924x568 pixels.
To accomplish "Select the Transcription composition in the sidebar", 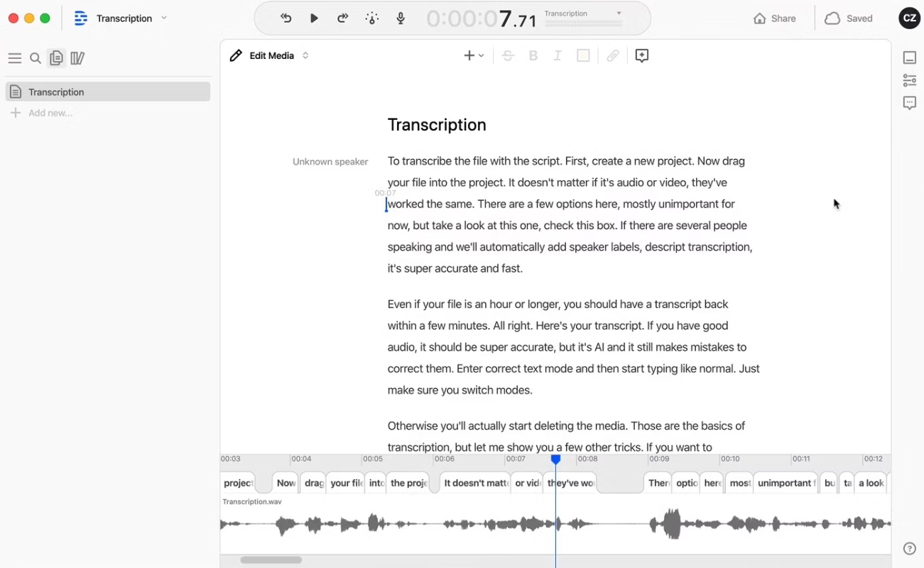I will point(108,92).
